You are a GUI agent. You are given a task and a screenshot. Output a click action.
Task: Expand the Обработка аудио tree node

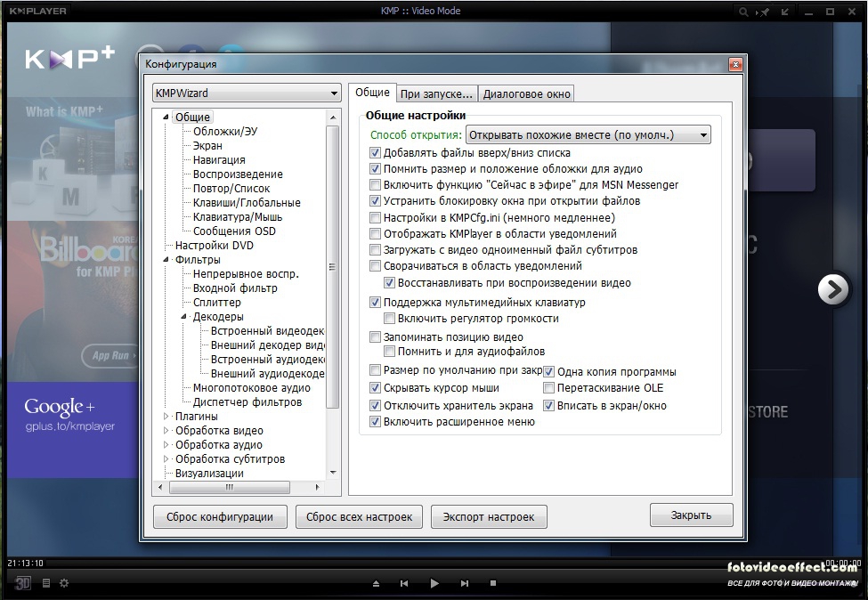pos(166,445)
